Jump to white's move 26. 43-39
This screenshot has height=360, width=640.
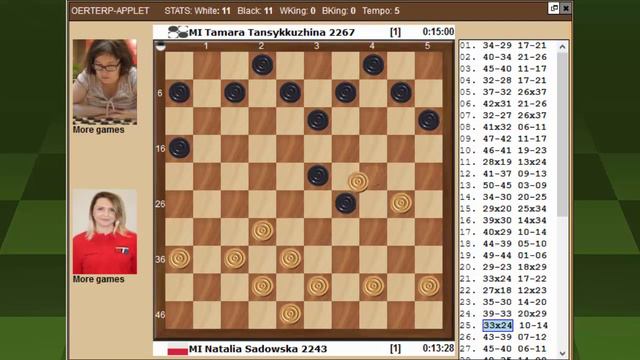tap(497, 337)
